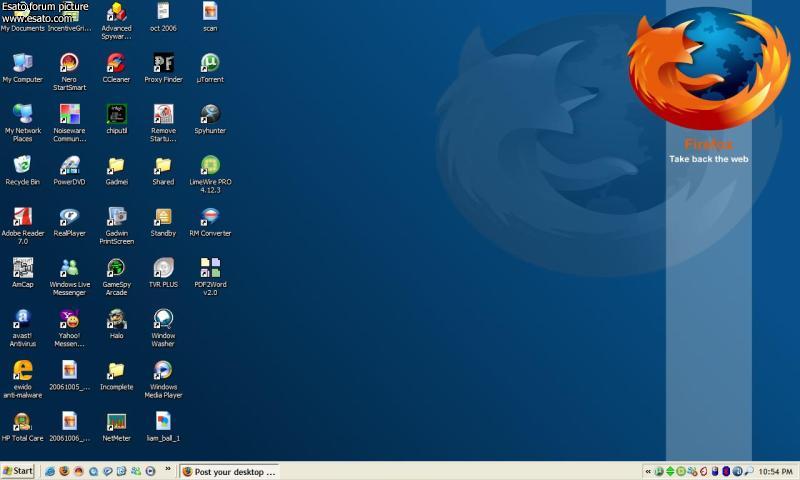The width and height of the screenshot is (800, 480).
Task: Open the Proxy Finder shortcut
Action: 163,67
